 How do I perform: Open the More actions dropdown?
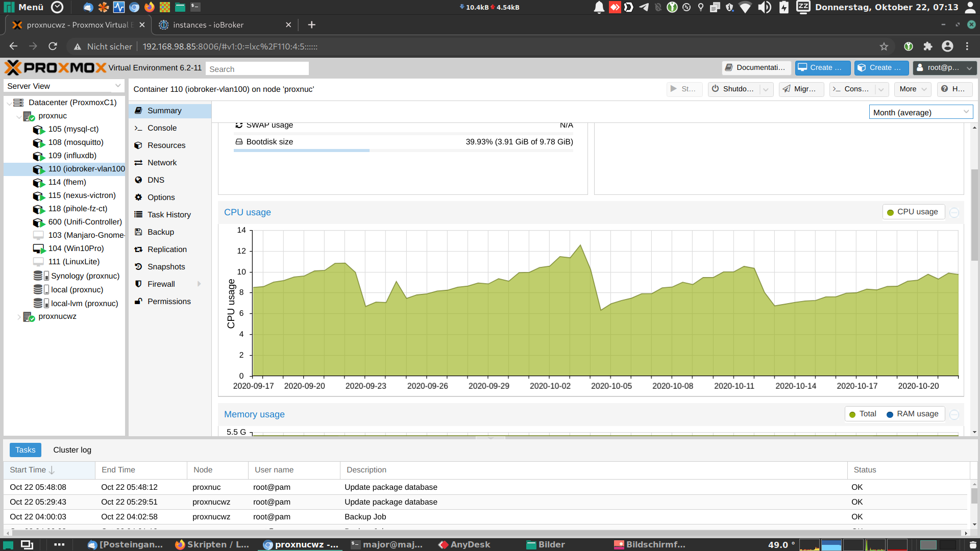click(913, 89)
